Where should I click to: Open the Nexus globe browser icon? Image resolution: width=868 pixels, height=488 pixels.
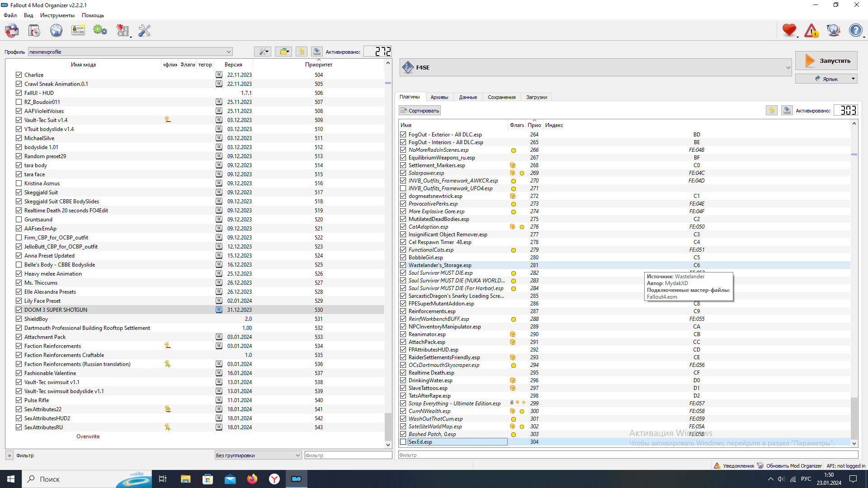pyautogui.click(x=56, y=31)
